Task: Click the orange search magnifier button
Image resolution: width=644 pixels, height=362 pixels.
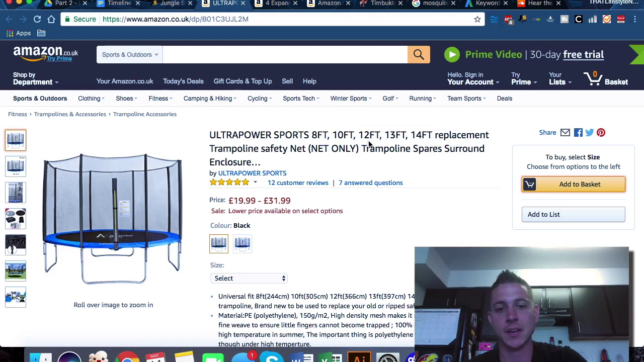Action: tap(419, 54)
